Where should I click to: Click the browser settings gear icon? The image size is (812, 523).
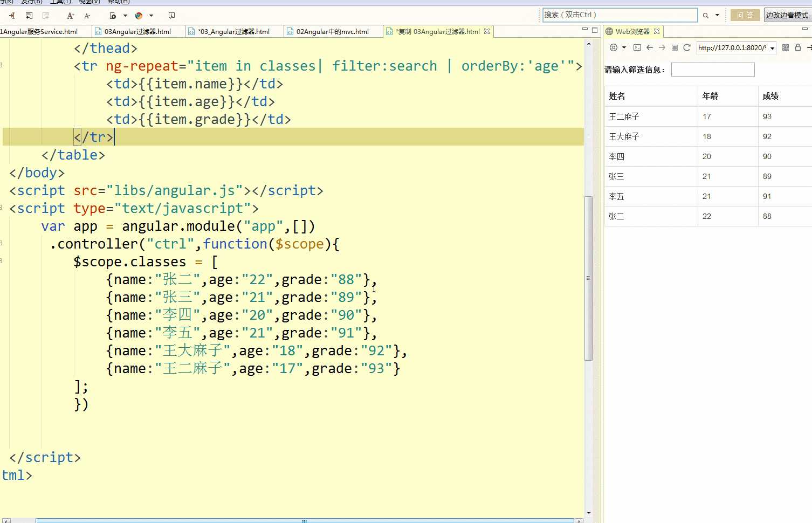click(x=614, y=47)
